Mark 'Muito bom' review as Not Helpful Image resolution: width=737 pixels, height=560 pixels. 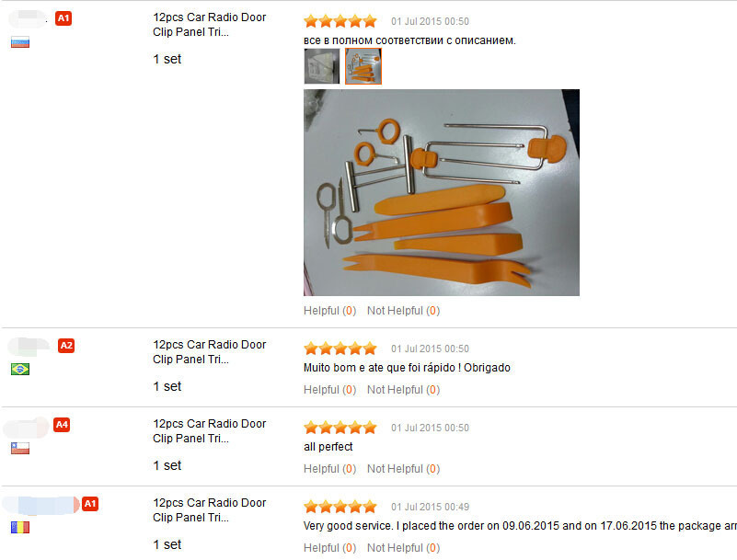(403, 390)
